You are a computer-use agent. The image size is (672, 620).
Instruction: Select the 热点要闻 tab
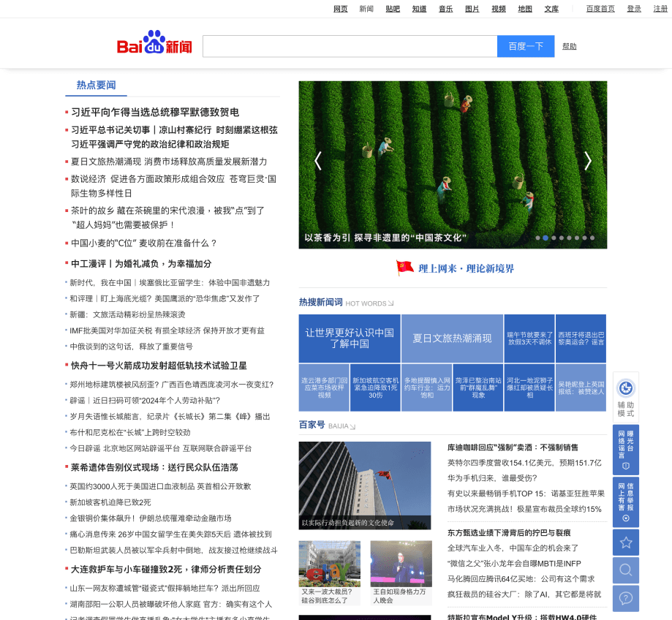[x=96, y=86]
